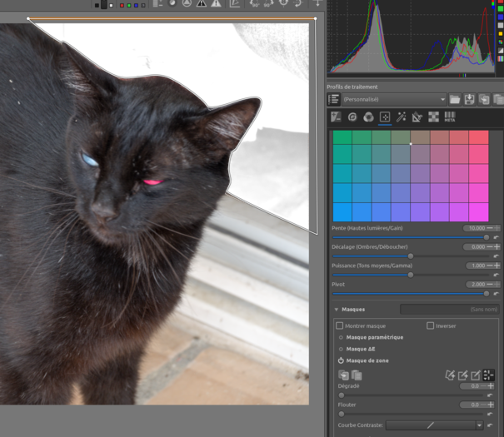Open the Exposure tools tab

(x=337, y=117)
